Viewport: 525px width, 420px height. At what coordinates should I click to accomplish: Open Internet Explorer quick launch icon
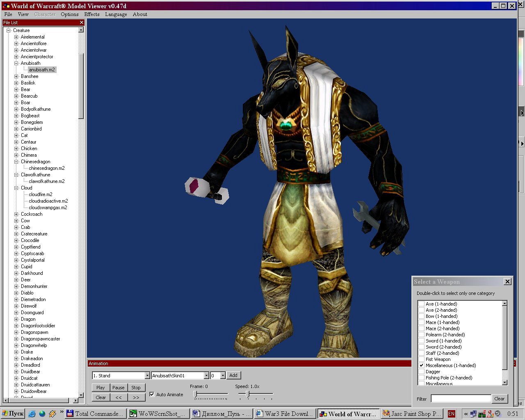point(32,414)
